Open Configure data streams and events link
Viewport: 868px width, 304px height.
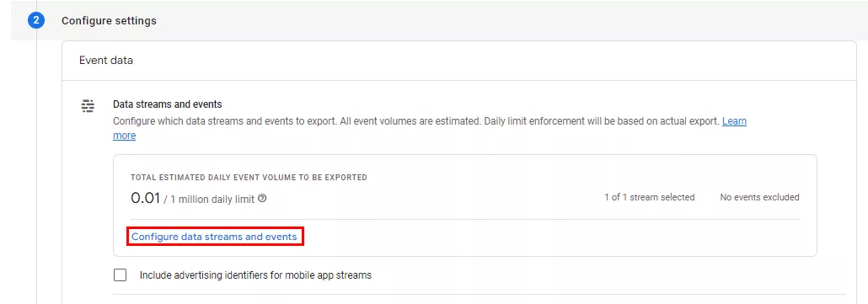click(x=214, y=237)
